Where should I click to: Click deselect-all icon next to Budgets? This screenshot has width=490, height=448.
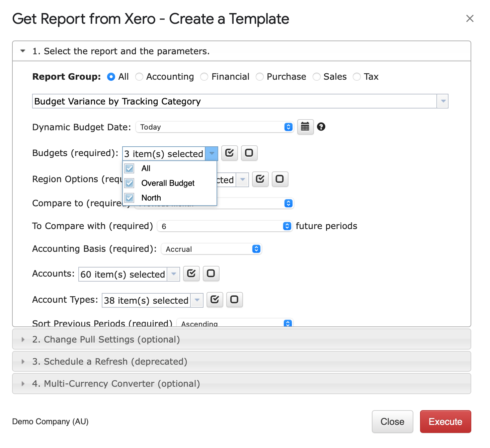pyautogui.click(x=249, y=153)
